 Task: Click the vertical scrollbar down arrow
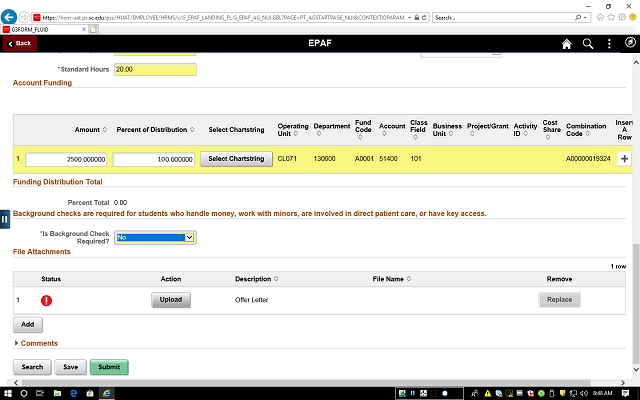pos(636,369)
